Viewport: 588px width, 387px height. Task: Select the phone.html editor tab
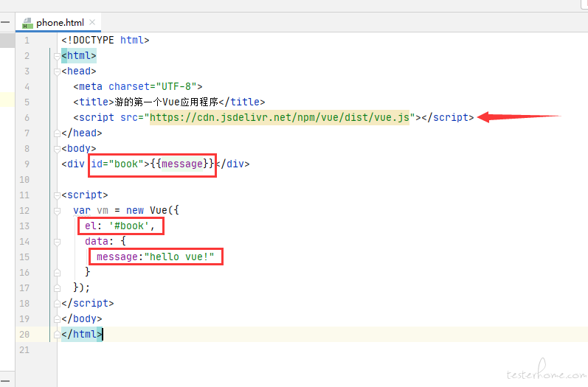point(58,23)
